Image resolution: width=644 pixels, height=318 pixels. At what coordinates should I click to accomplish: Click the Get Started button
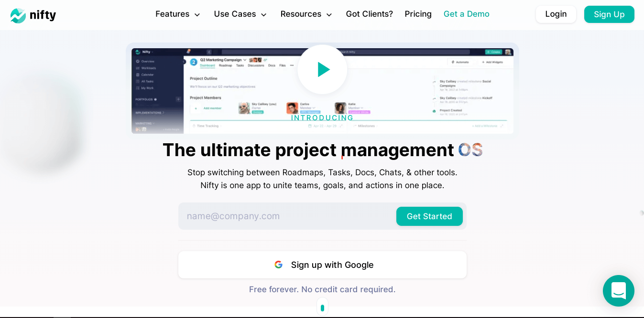pos(429,216)
